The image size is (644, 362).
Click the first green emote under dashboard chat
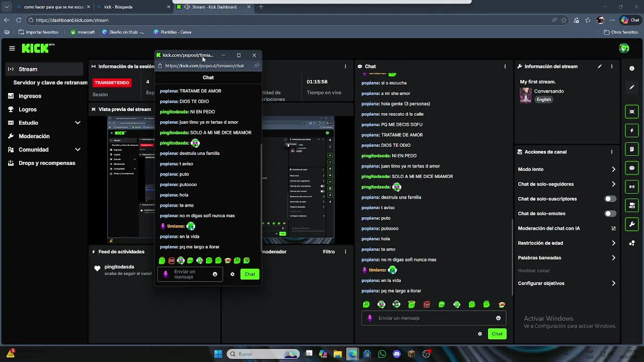click(366, 304)
